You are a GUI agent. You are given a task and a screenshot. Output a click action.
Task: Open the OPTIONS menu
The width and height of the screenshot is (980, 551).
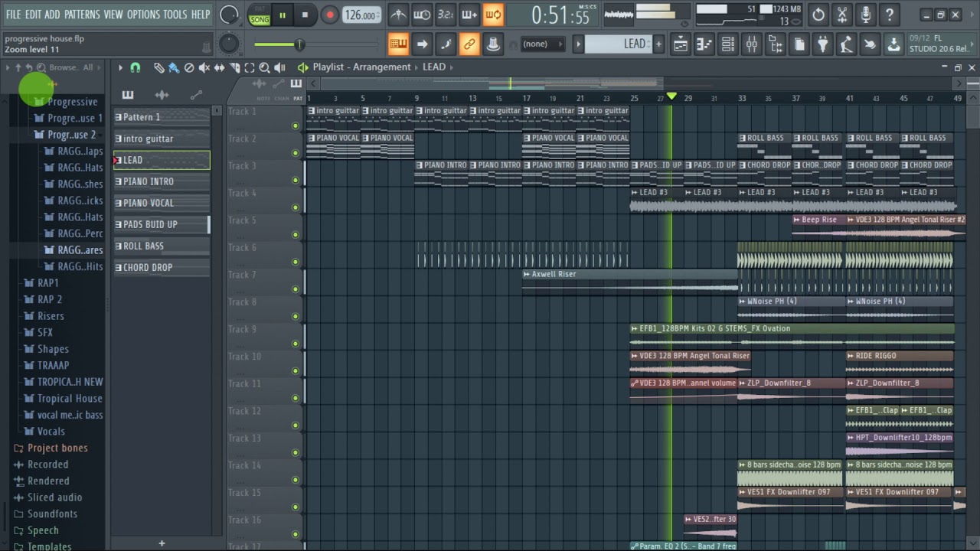[143, 15]
